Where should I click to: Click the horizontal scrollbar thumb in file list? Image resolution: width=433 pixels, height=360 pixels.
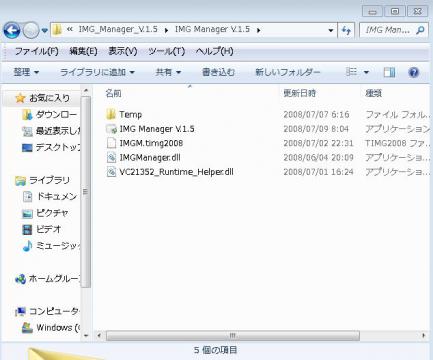[x=233, y=336]
